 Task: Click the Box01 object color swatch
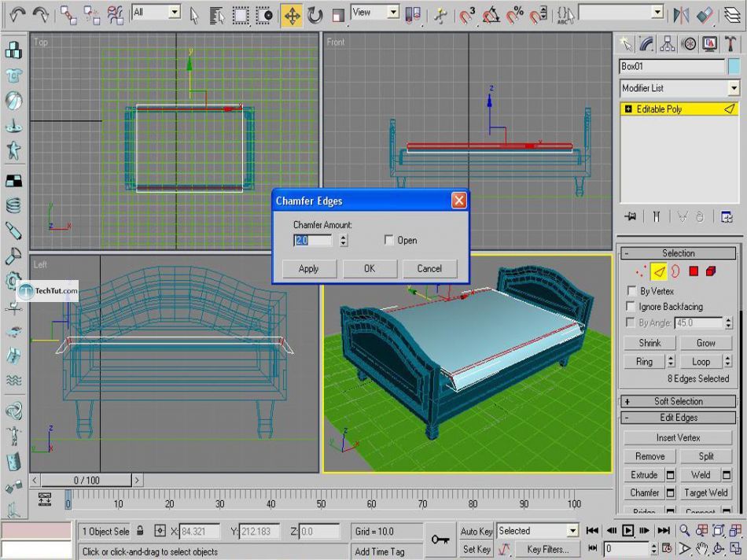point(734,67)
